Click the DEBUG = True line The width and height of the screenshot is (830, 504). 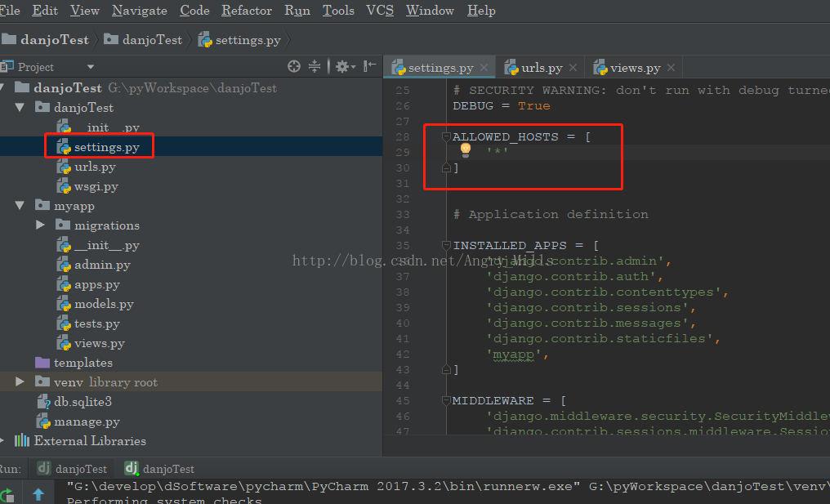tap(502, 106)
